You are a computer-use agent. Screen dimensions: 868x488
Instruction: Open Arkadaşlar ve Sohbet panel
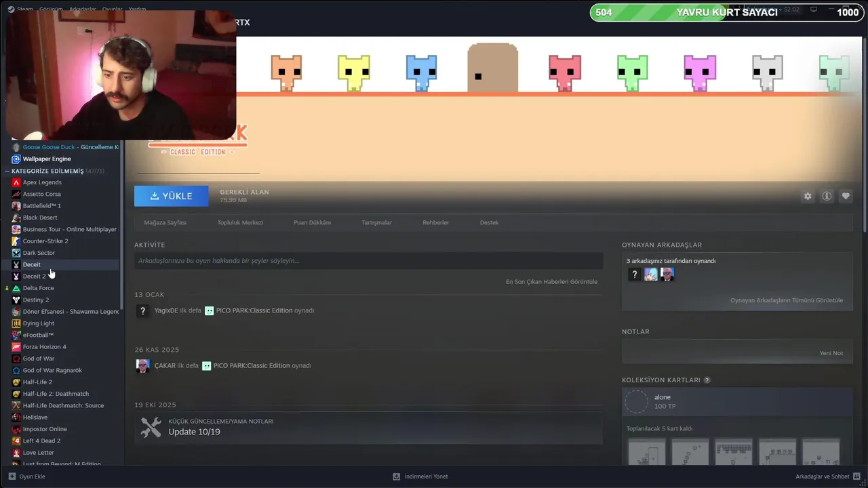pyautogui.click(x=828, y=476)
